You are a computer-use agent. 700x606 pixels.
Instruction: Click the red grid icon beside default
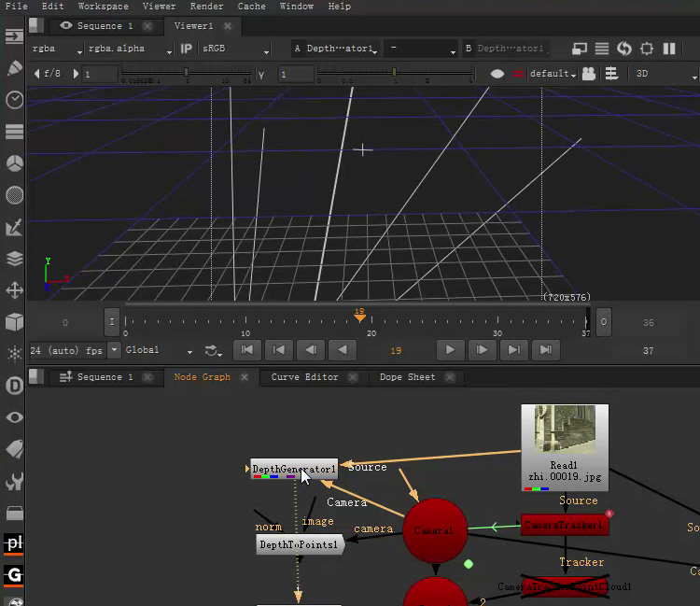point(518,74)
